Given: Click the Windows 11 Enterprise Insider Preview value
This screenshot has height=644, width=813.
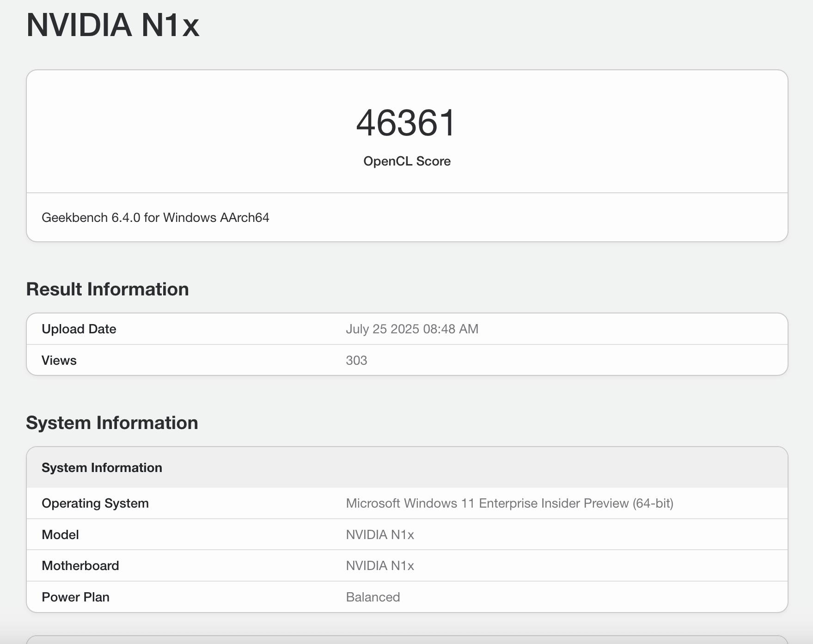Looking at the screenshot, I should (509, 503).
